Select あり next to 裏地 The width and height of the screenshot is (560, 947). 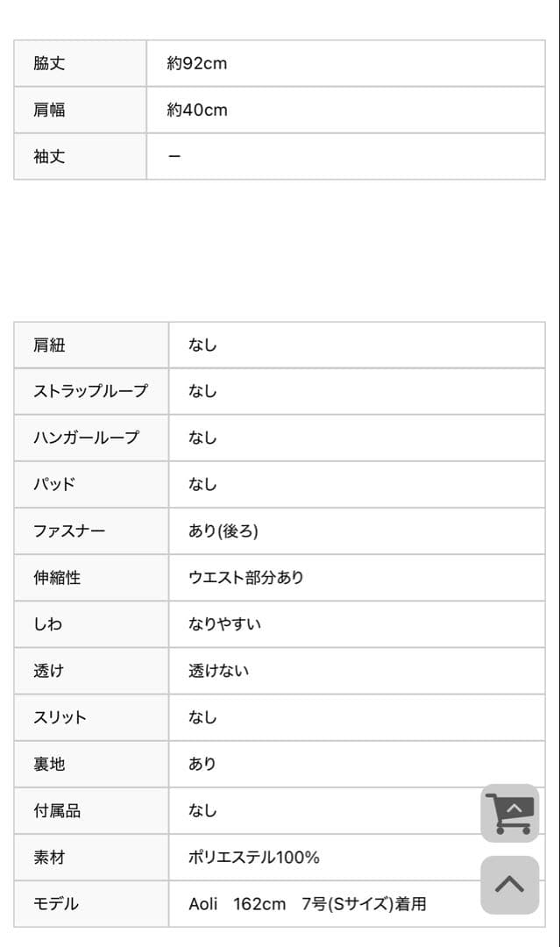click(x=201, y=763)
